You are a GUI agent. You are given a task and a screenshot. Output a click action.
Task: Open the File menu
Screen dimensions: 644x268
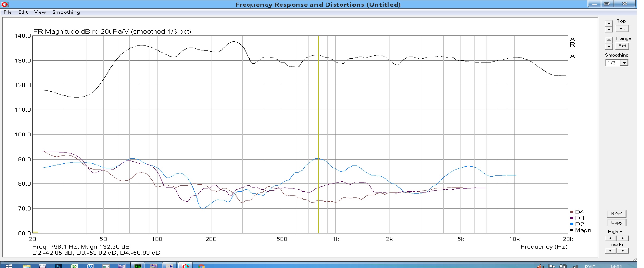tap(8, 12)
